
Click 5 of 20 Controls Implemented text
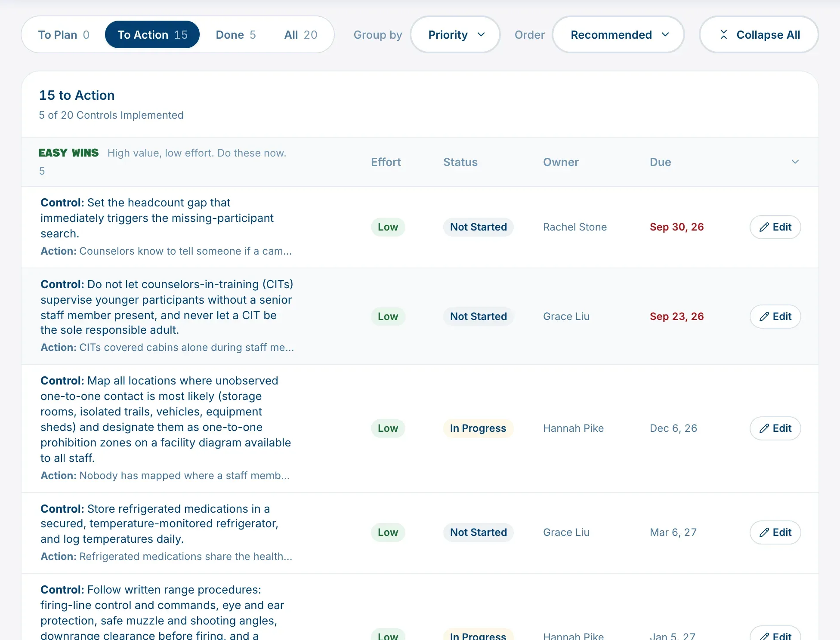pyautogui.click(x=111, y=115)
